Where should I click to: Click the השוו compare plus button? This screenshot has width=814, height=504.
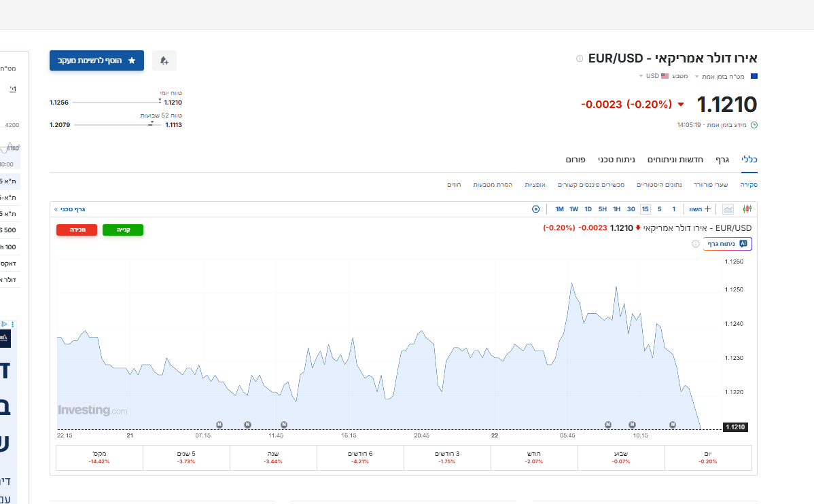[700, 209]
